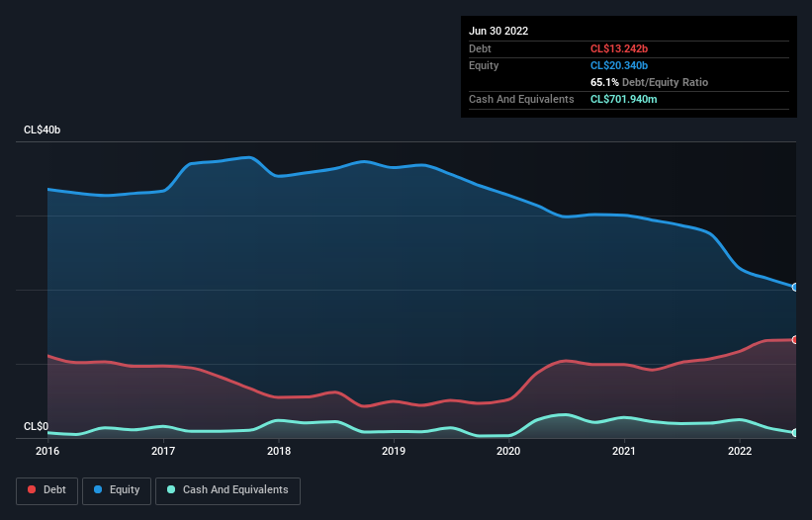The width and height of the screenshot is (812, 520).
Task: Click the 2017 x-axis label
Action: click(163, 451)
